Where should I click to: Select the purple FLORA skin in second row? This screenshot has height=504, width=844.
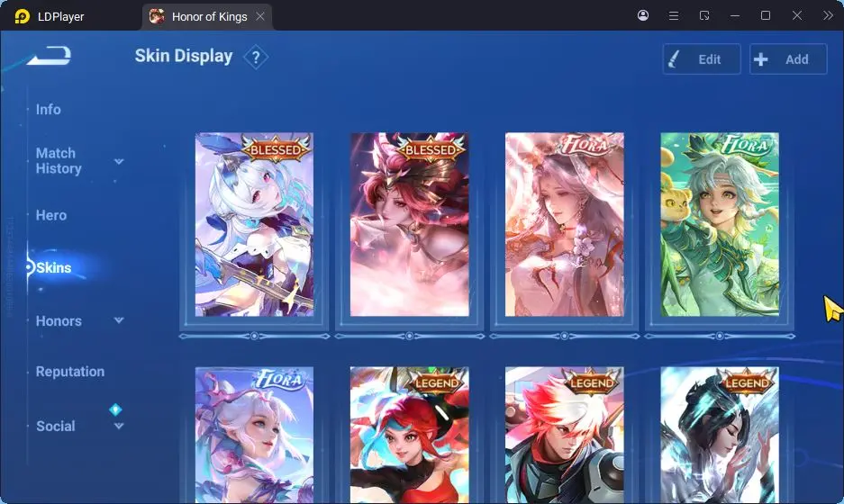click(x=254, y=436)
